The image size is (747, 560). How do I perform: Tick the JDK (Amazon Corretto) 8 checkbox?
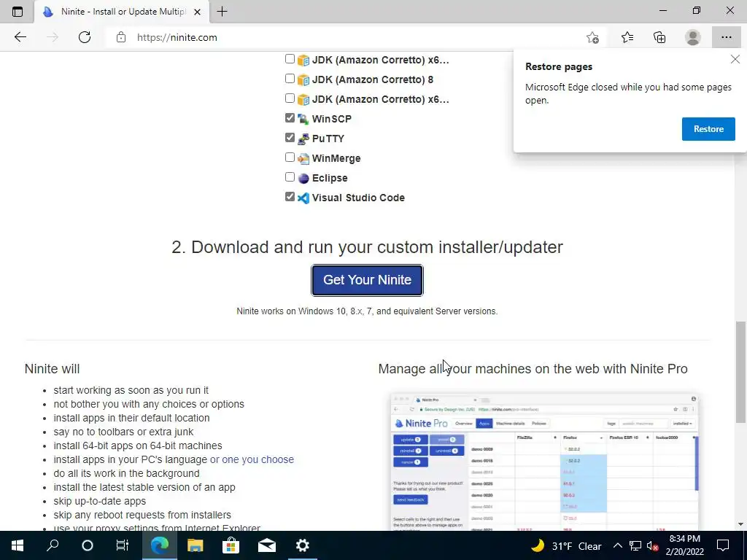pyautogui.click(x=290, y=79)
